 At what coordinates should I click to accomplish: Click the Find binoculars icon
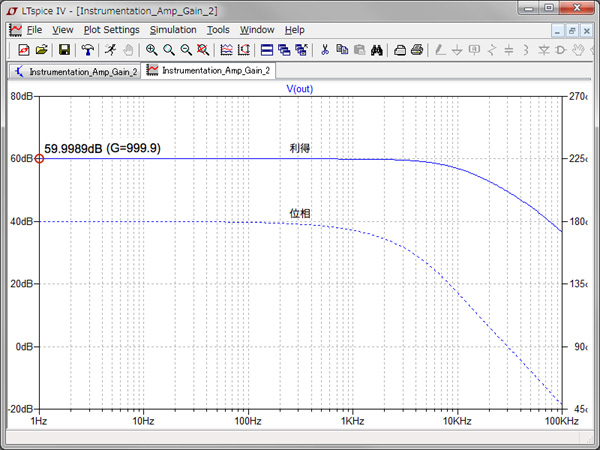[377, 49]
